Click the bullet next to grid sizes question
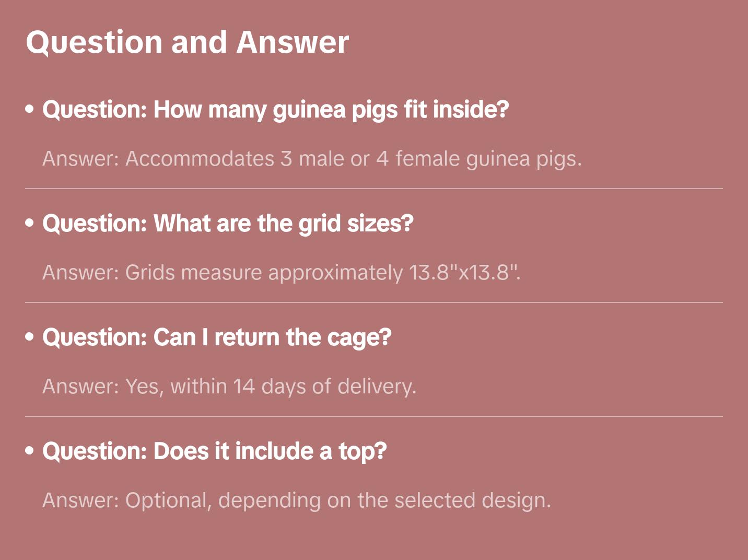The image size is (748, 560). tap(30, 223)
